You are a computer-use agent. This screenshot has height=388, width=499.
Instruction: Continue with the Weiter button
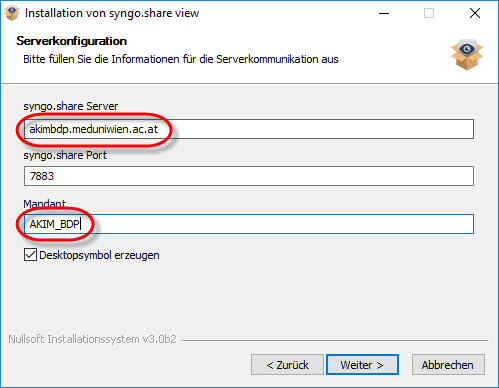click(362, 365)
